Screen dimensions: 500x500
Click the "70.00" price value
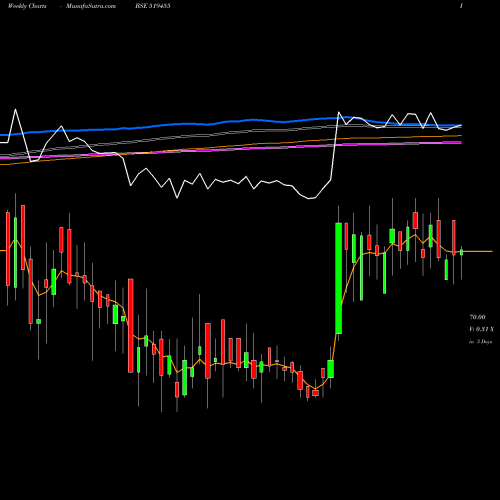pos(477,317)
